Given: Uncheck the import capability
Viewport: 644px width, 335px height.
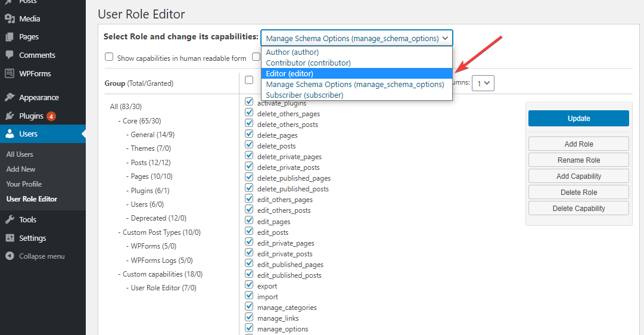Looking at the screenshot, I should 249,295.
